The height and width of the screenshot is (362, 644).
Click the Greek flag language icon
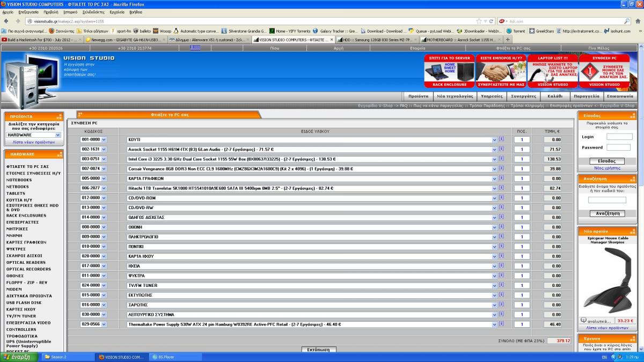[x=195, y=48]
